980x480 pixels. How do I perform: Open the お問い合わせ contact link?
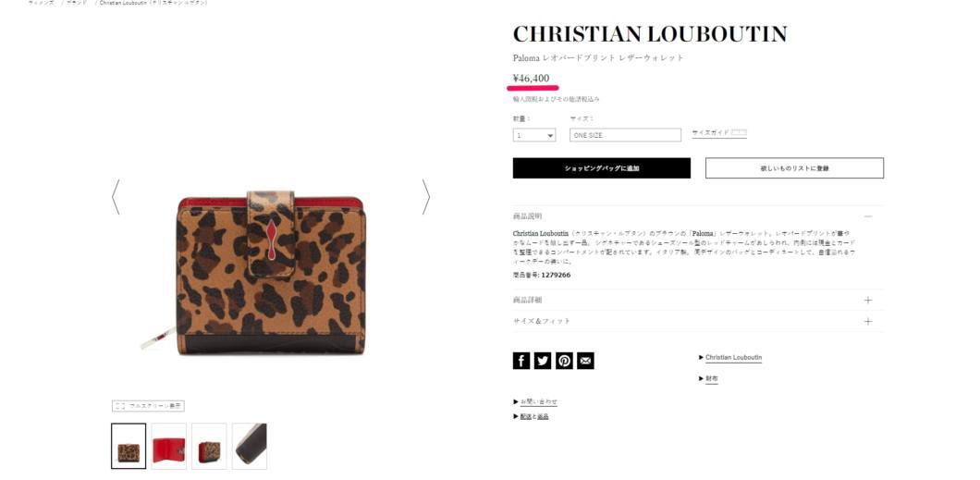[x=538, y=401]
